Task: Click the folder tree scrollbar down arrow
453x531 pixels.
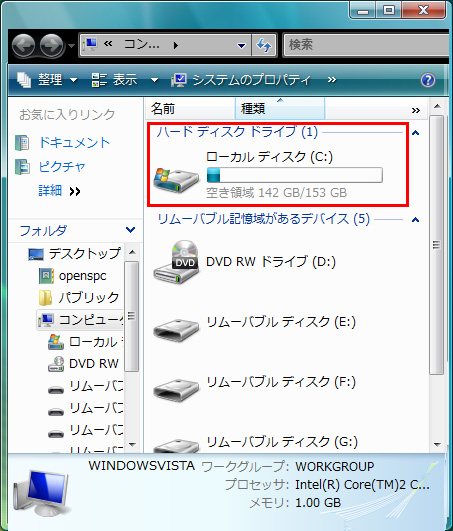Action: click(x=132, y=444)
